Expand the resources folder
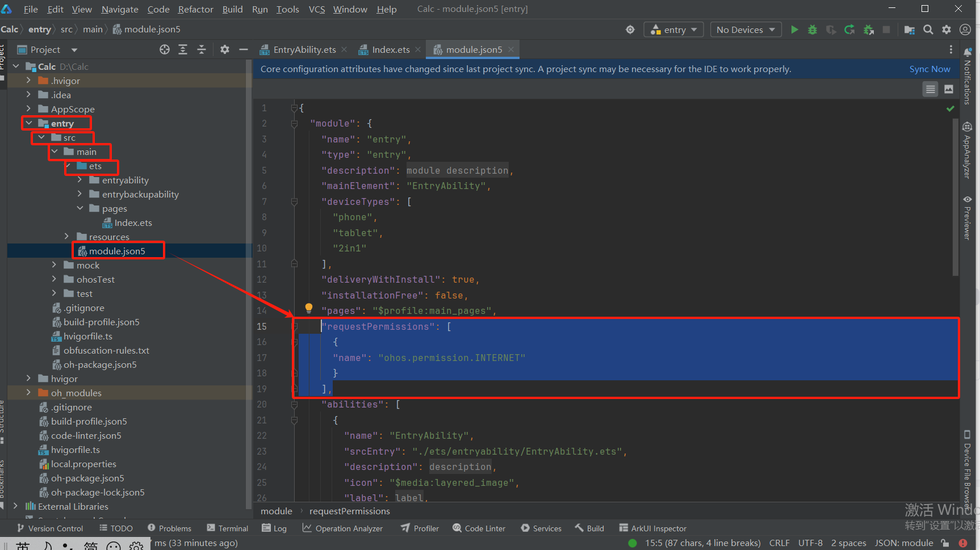 click(67, 237)
